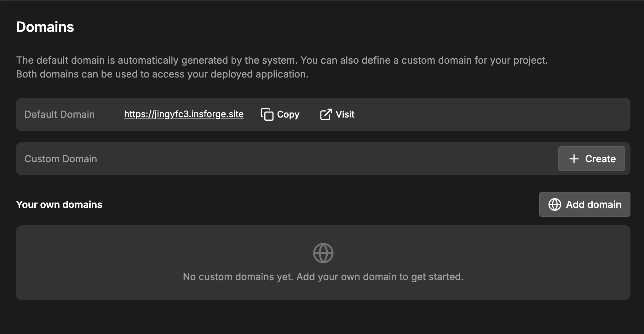Click inside the Custom Domain input row
Image resolution: width=644 pixels, height=334 pixels.
click(x=284, y=158)
